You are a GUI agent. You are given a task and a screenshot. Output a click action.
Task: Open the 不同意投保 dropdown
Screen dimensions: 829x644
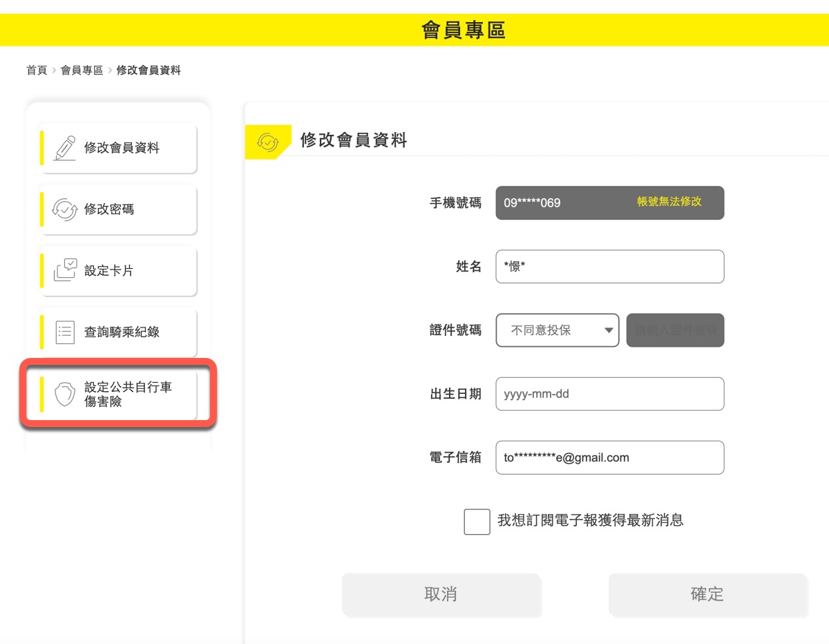click(x=558, y=330)
